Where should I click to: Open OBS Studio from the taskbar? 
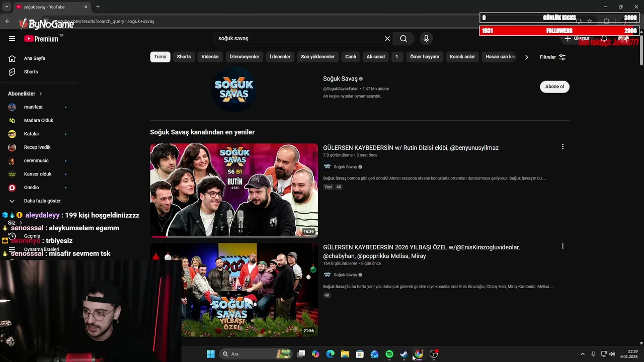point(433,354)
